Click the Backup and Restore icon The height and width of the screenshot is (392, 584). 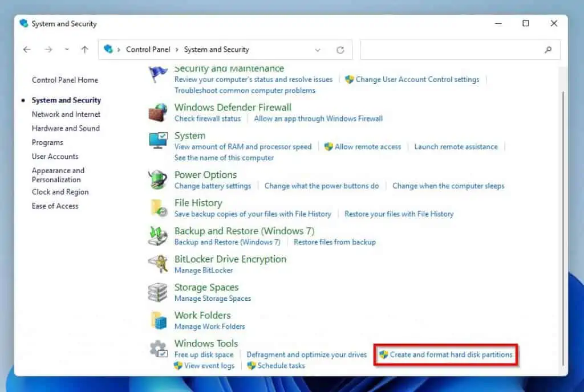pyautogui.click(x=158, y=236)
